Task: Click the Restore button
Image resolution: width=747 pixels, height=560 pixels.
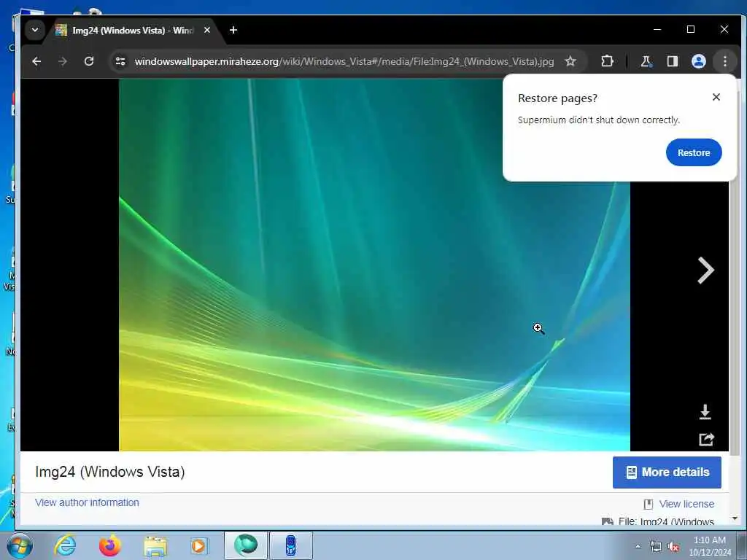Action: pos(694,152)
